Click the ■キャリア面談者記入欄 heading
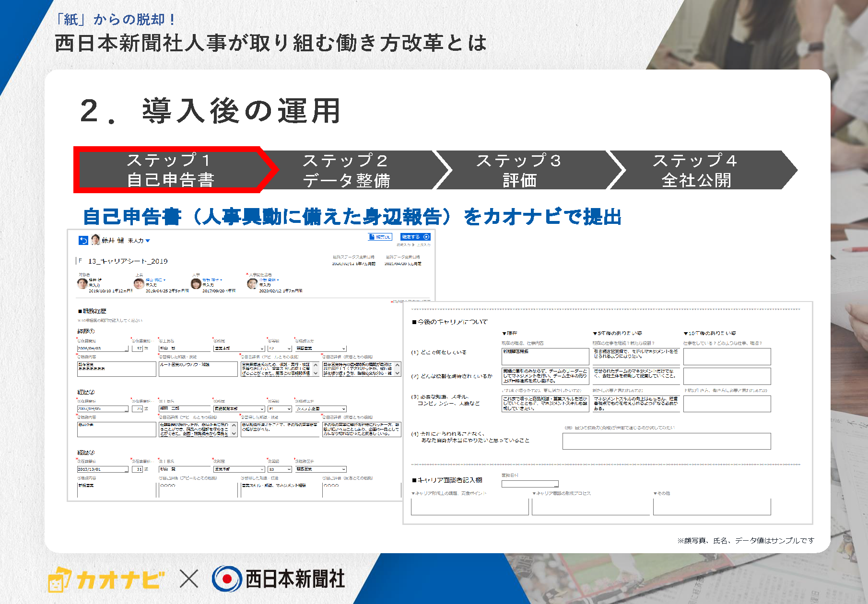 [447, 480]
